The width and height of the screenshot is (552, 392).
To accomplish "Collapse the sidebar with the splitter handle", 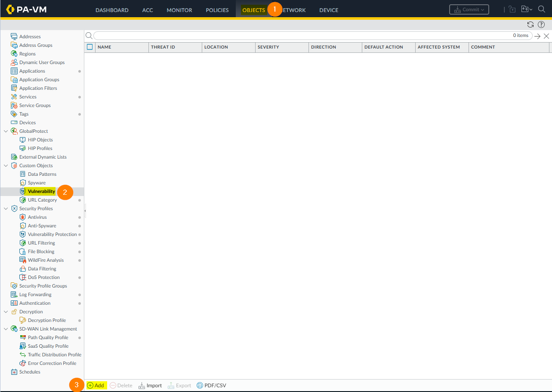I will [85, 211].
